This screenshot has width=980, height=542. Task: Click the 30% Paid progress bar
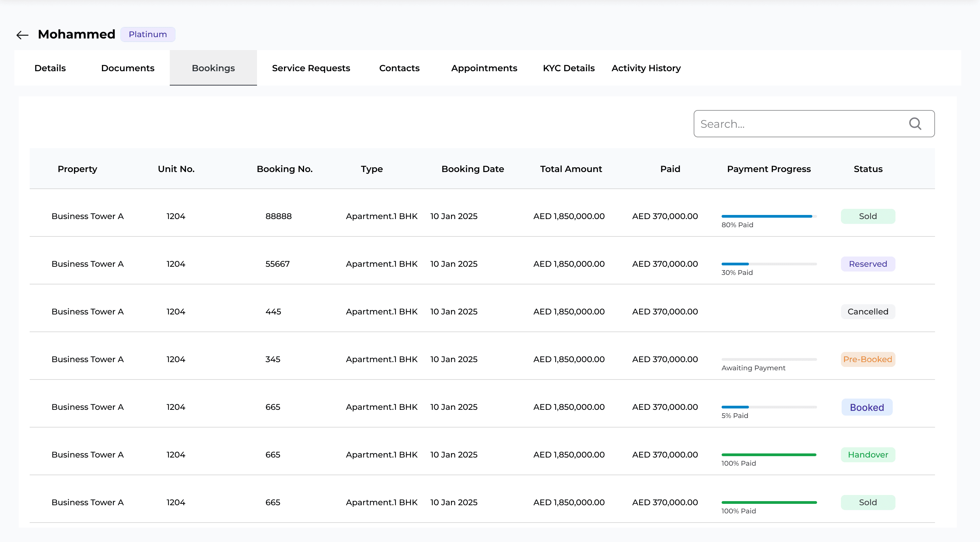point(769,264)
